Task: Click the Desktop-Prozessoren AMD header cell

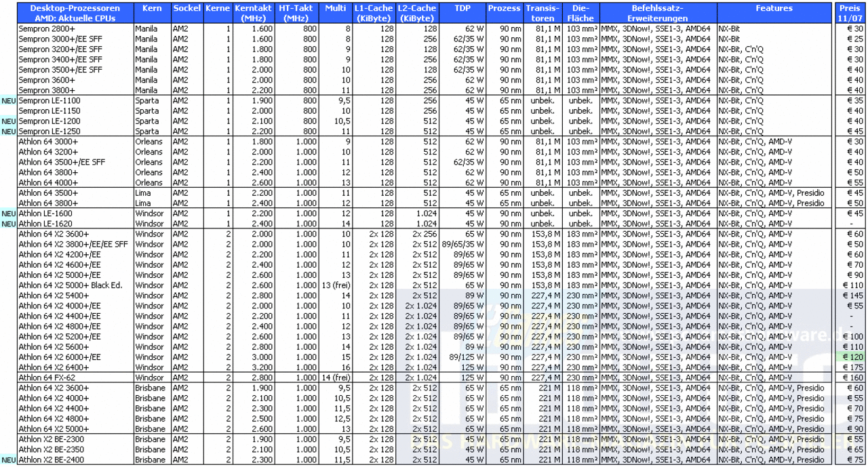Action: tap(75, 13)
